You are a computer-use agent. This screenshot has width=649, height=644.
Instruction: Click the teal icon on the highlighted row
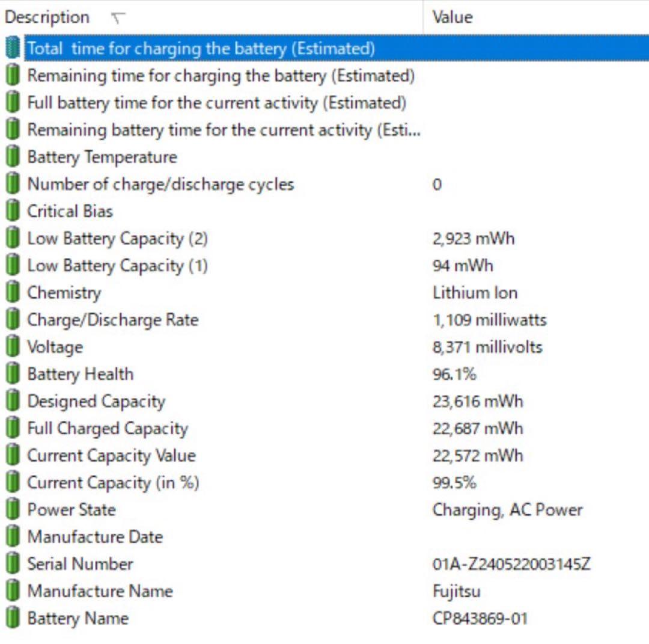click(12, 48)
